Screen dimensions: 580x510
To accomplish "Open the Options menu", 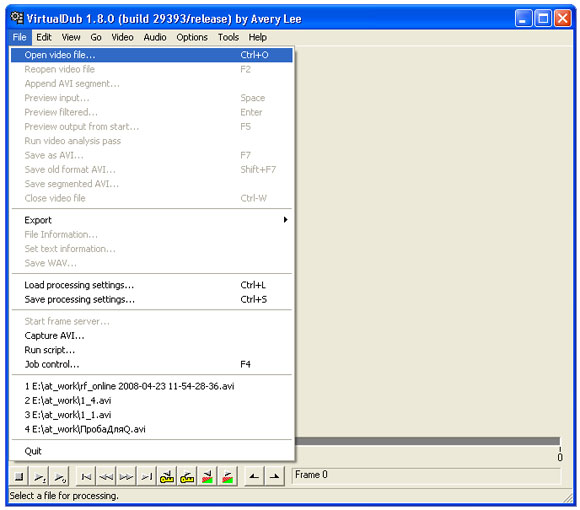I will 192,37.
